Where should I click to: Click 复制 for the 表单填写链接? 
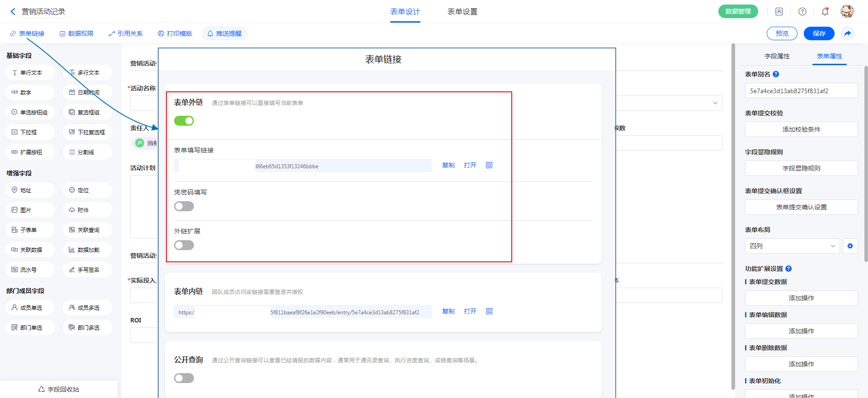pyautogui.click(x=448, y=165)
